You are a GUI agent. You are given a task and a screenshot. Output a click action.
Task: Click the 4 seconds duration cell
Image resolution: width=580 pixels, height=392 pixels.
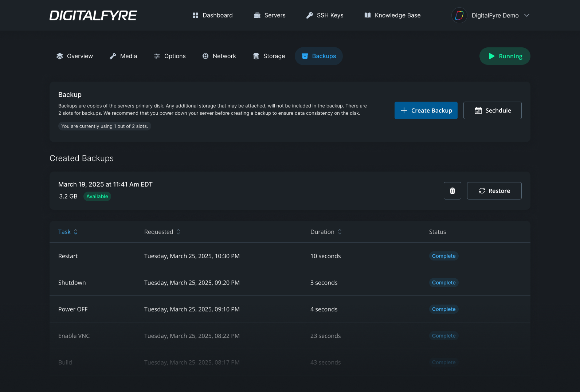[x=324, y=309]
